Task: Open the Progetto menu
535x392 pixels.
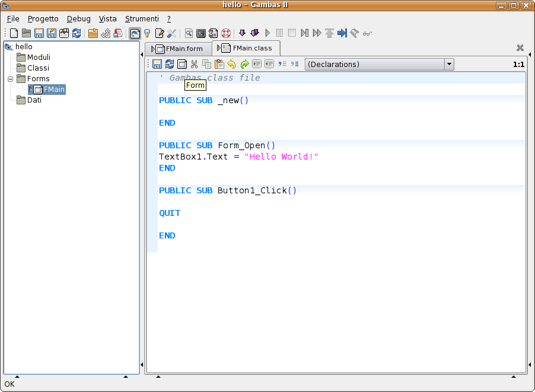Action: click(x=43, y=19)
